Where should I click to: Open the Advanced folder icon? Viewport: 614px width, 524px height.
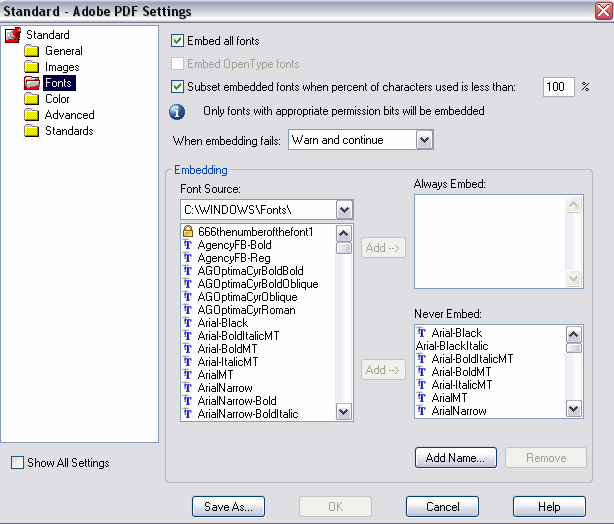click(x=31, y=115)
